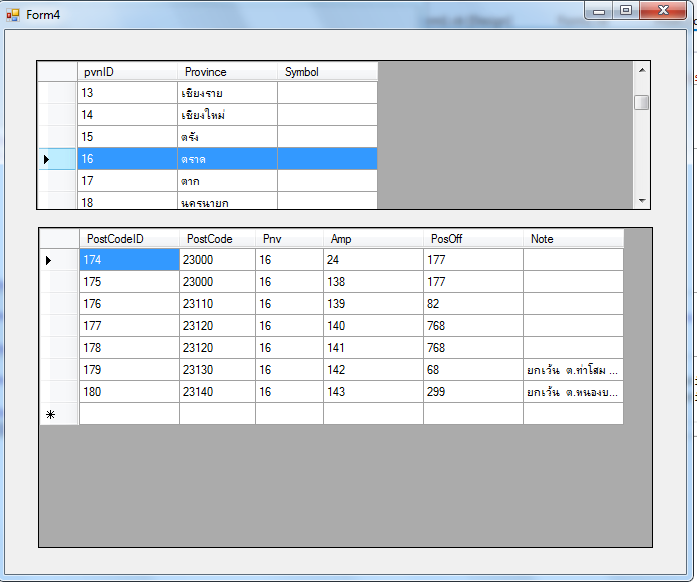This screenshot has height=583, width=697.
Task: Select the highlighted pvnID cell 16
Action: tap(128, 159)
